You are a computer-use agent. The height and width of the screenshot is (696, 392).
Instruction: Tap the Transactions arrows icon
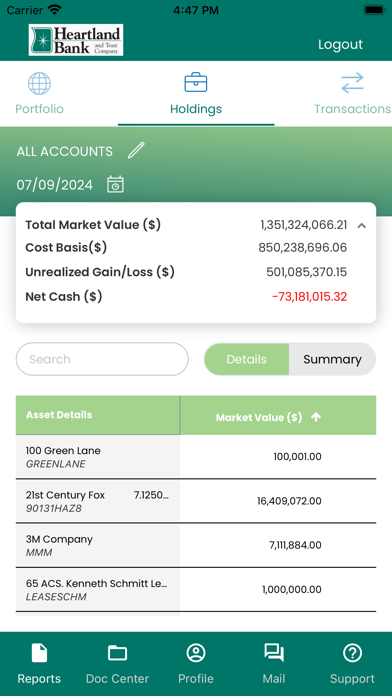[352, 83]
